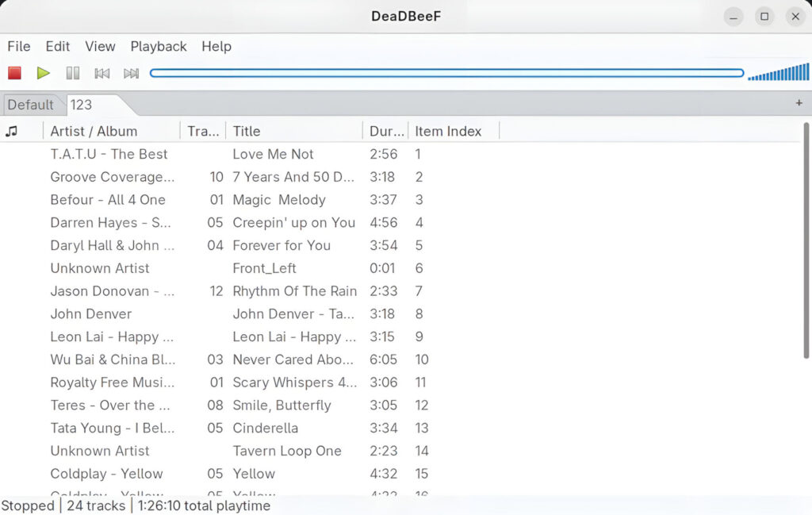Add a new playlist tab with plus icon
This screenshot has height=515, width=812.
click(799, 103)
